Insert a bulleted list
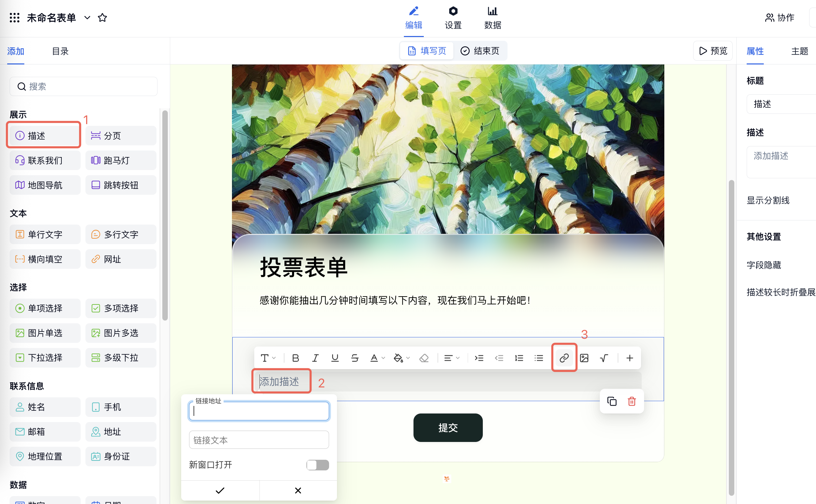This screenshot has height=504, width=816. [x=539, y=358]
